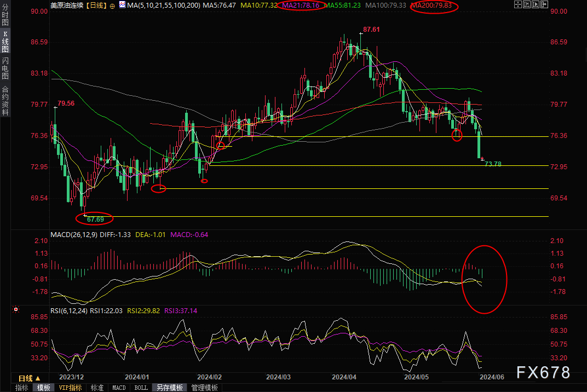Apply the BOLL template
Screen dimensions: 587x392
tap(141, 388)
